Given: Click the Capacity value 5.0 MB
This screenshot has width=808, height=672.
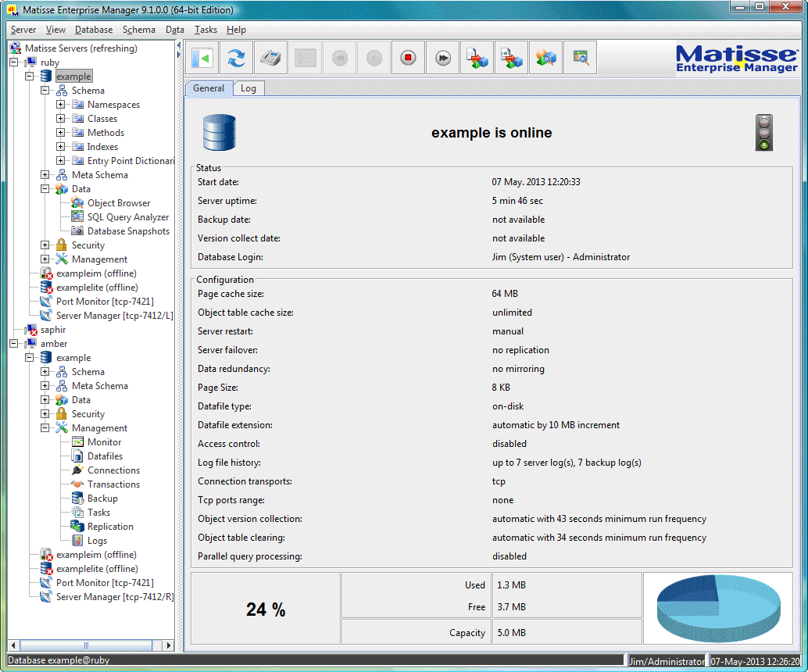Looking at the screenshot, I should pos(511,632).
